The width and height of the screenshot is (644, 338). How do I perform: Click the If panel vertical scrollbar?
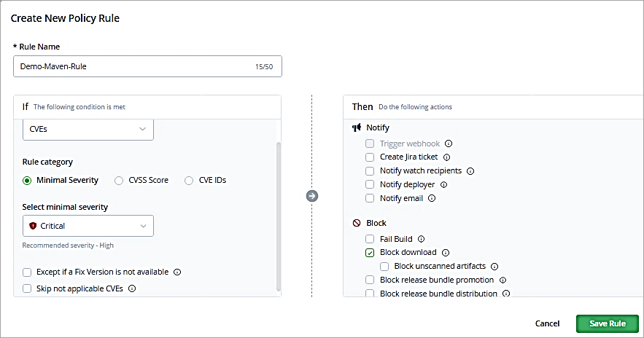(279, 216)
